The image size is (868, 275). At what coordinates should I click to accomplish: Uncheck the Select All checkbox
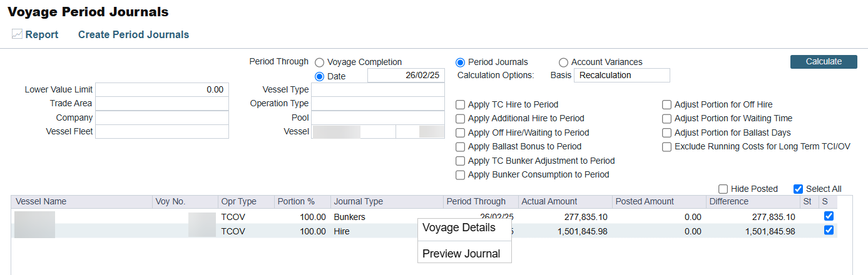click(798, 189)
